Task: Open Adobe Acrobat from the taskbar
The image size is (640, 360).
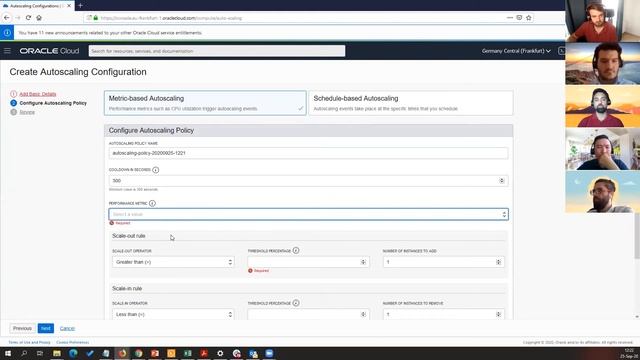Action: [x=204, y=353]
